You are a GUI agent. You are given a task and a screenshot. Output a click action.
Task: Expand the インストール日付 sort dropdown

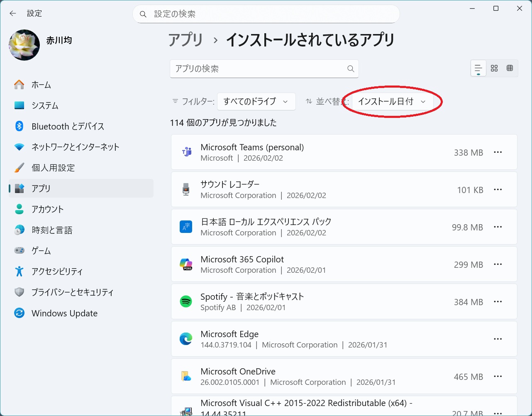pos(392,102)
